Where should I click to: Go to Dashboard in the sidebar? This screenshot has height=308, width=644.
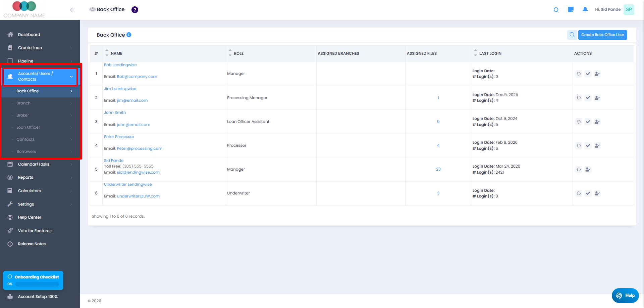(x=29, y=35)
